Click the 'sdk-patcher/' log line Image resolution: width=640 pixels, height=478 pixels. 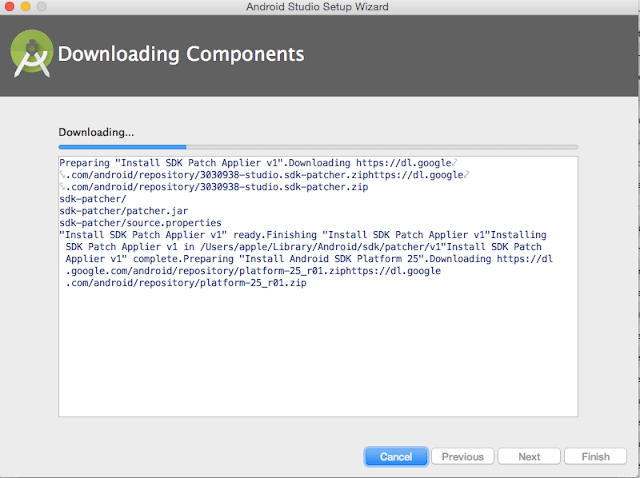point(93,199)
